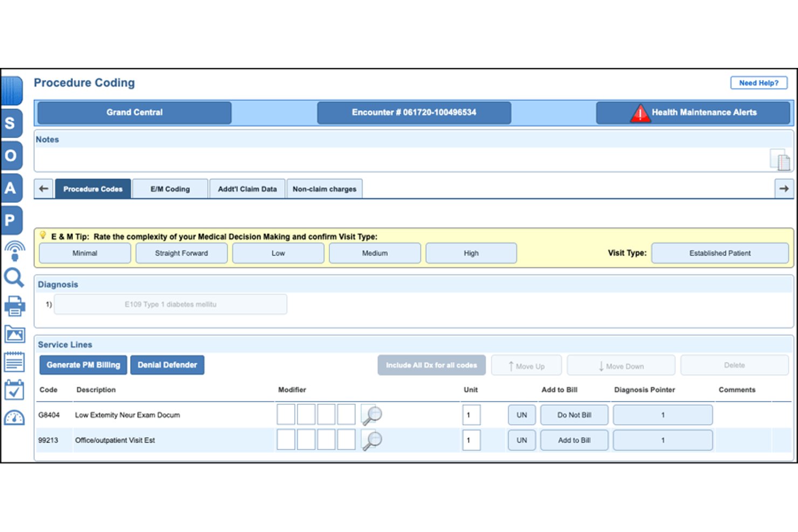Open the Non-claim charges tab

point(325,189)
